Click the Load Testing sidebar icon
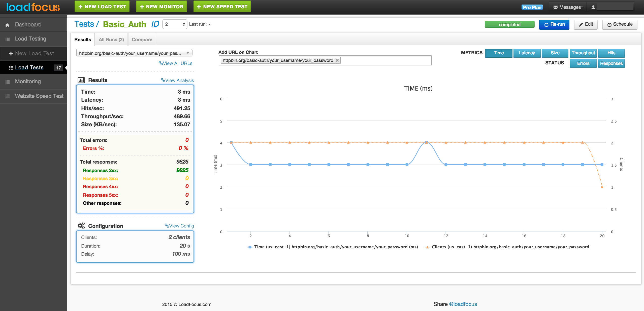The width and height of the screenshot is (644, 311). pyautogui.click(x=8, y=39)
